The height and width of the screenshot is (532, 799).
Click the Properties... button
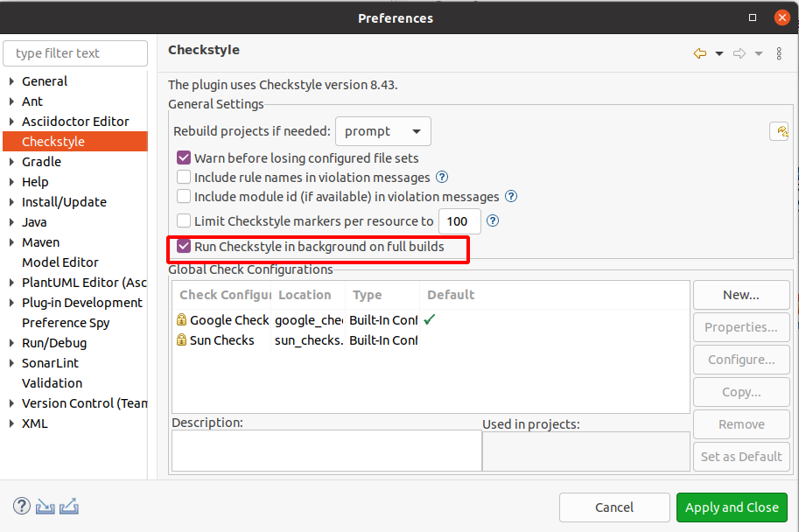coord(741,327)
